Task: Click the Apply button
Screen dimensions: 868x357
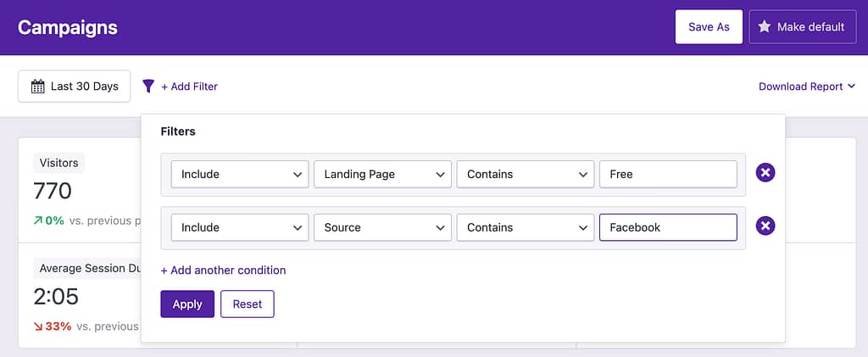Action: click(x=187, y=304)
